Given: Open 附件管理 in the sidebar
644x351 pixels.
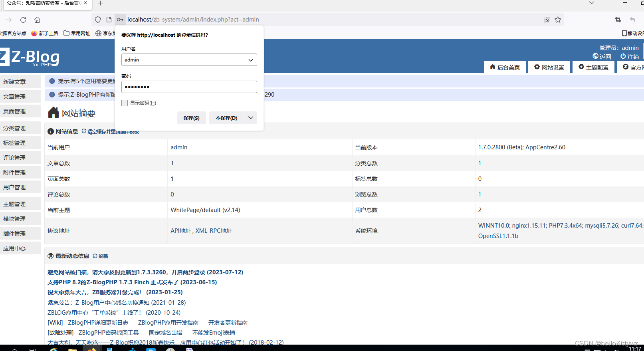Looking at the screenshot, I should click(x=20, y=172).
